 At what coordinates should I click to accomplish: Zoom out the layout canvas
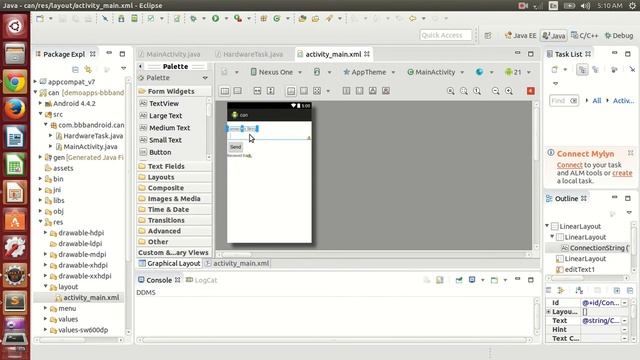[x=496, y=91]
